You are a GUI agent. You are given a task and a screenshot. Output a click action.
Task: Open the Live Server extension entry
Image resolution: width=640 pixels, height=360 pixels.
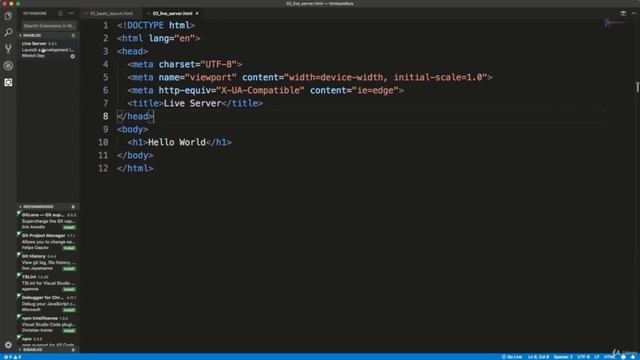click(x=48, y=50)
